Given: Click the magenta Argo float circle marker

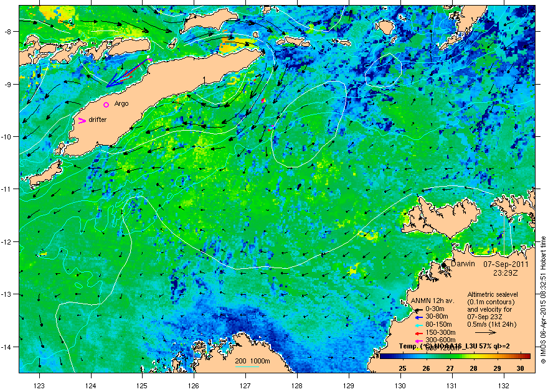Looking at the screenshot, I should tap(106, 105).
